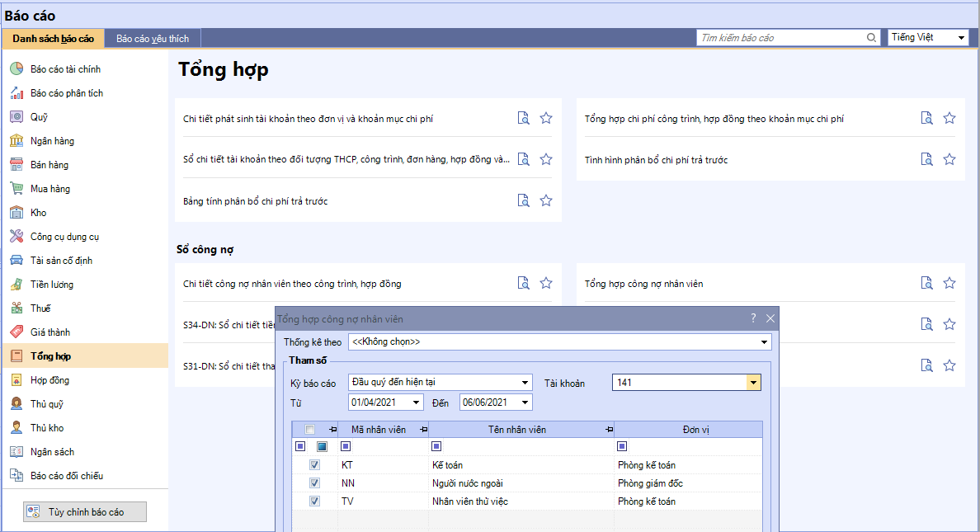
Task: Open Tổng hợp công nợ nhân viên report link
Action: pos(643,284)
